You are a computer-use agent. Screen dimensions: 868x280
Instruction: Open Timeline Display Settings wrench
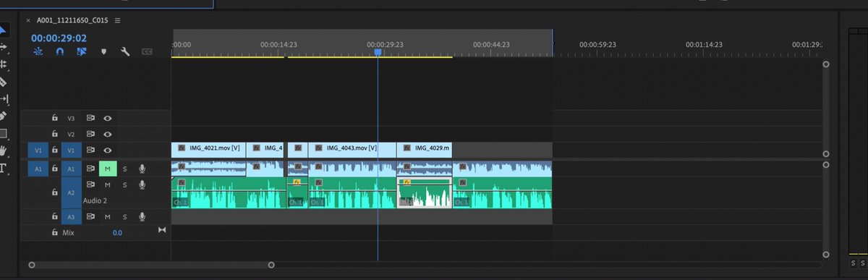(x=124, y=52)
